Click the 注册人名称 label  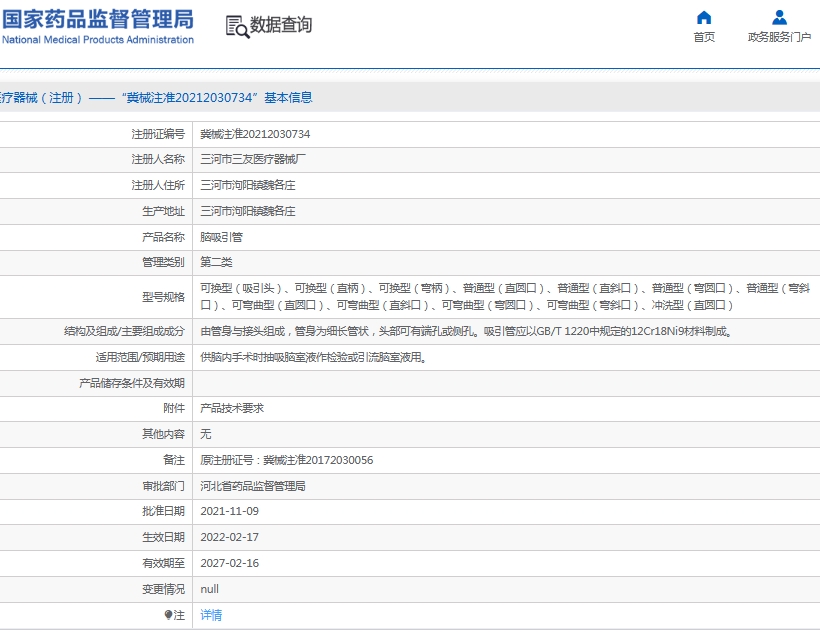(158, 160)
